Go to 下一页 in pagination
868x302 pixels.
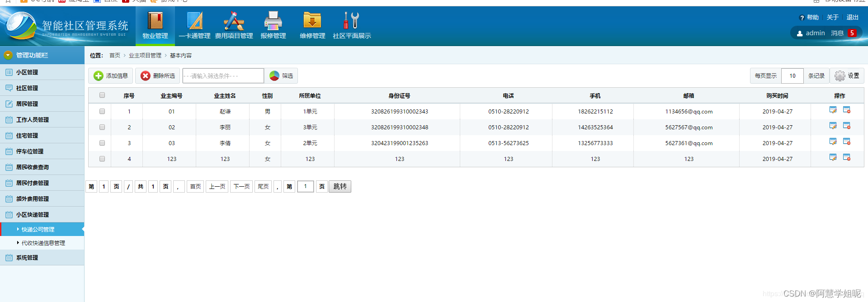click(x=241, y=187)
